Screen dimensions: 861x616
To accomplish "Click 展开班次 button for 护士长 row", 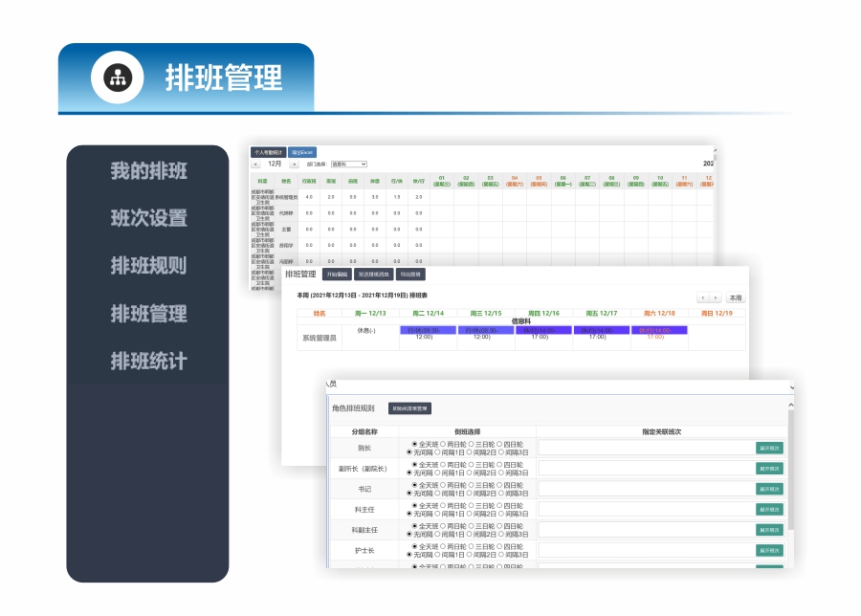I will pos(769,550).
